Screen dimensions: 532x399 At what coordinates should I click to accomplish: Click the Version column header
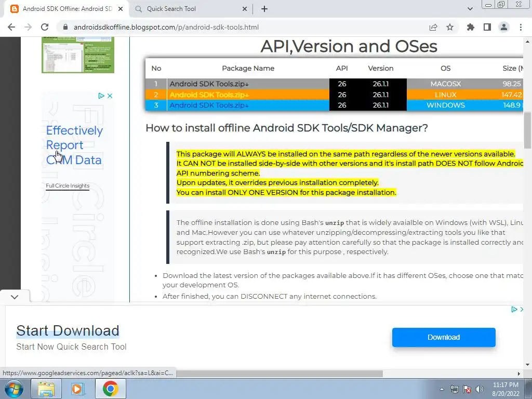(x=381, y=68)
